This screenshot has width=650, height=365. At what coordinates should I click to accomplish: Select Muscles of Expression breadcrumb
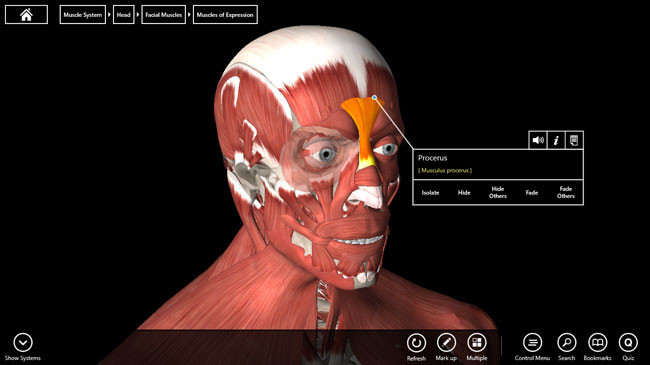pos(225,15)
